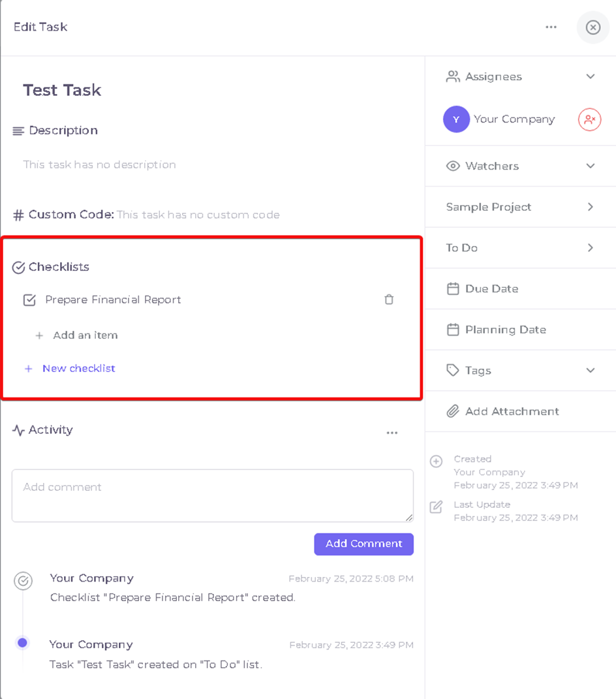Open the To Do list selector
616x699 pixels.
point(521,248)
